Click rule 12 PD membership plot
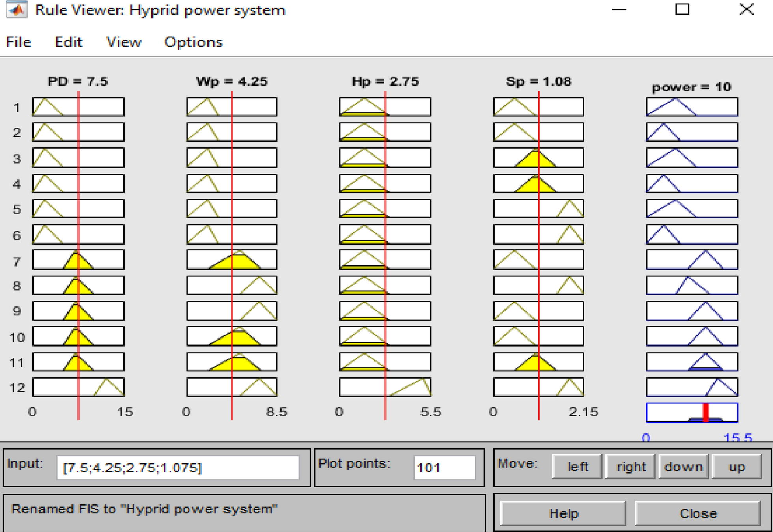 click(78, 387)
